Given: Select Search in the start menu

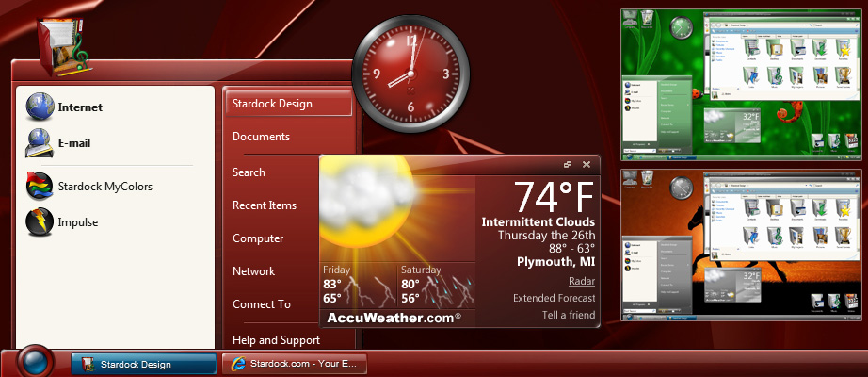Looking at the screenshot, I should click(249, 172).
